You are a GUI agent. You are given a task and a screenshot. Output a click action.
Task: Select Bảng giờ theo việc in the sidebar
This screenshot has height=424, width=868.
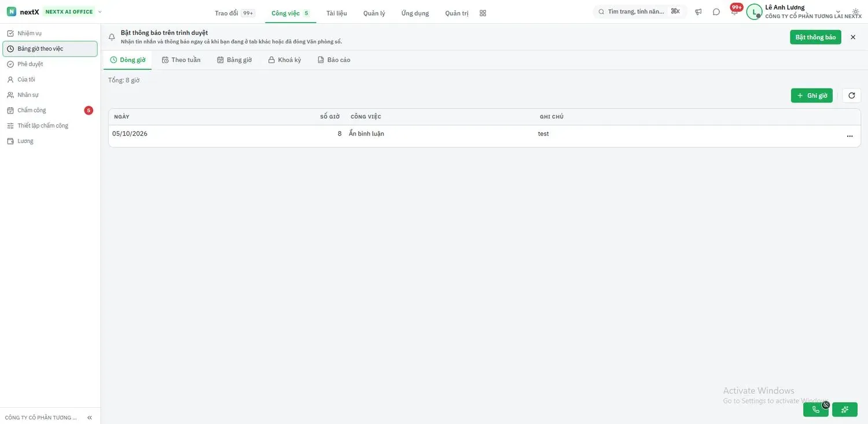50,49
